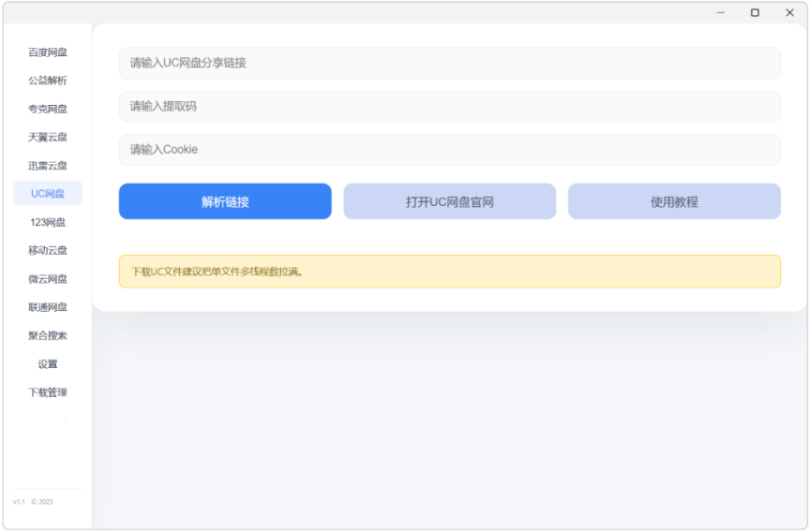Select the UC网盘 sidebar entry

pyautogui.click(x=48, y=194)
